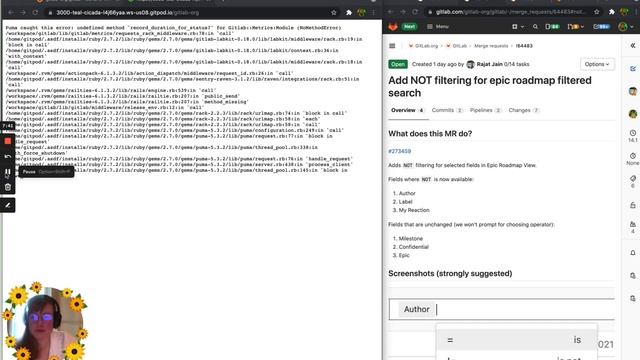Open issue link #273459
The width and height of the screenshot is (640, 360).
pos(399,151)
